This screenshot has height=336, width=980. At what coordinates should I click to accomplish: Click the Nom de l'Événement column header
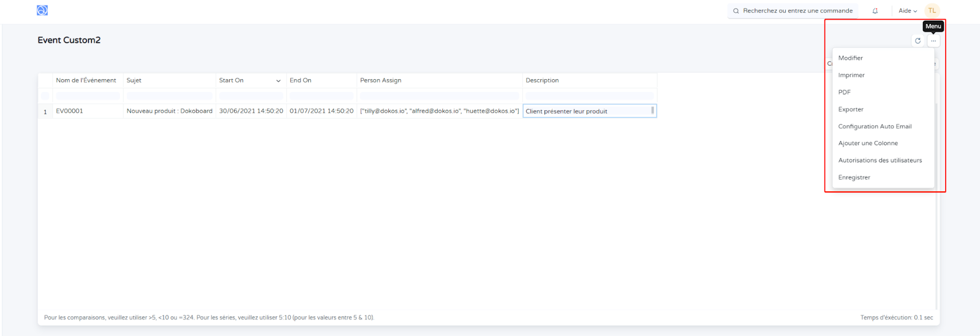(x=86, y=81)
